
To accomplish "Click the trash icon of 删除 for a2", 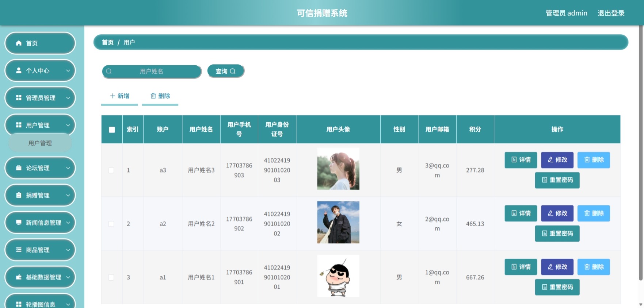I will (587, 213).
